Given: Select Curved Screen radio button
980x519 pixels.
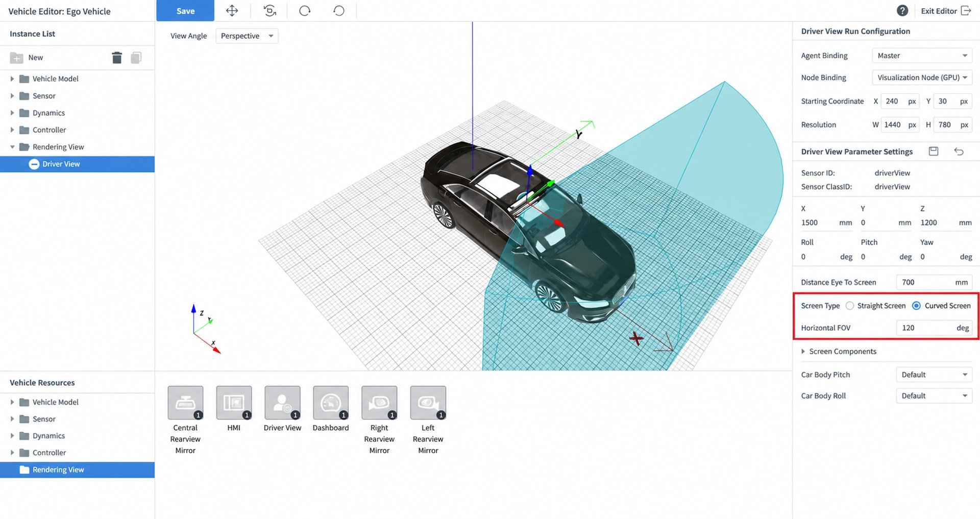Looking at the screenshot, I should pyautogui.click(x=917, y=306).
